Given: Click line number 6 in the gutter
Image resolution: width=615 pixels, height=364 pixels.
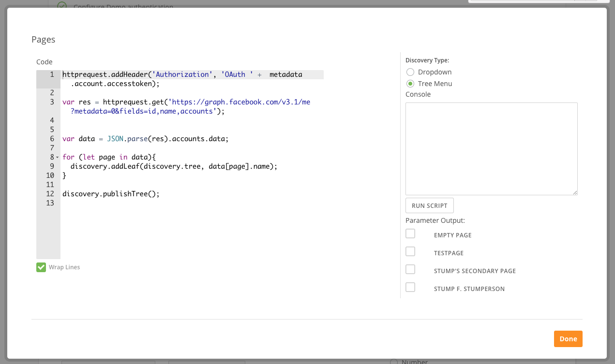Looking at the screenshot, I should (52, 139).
